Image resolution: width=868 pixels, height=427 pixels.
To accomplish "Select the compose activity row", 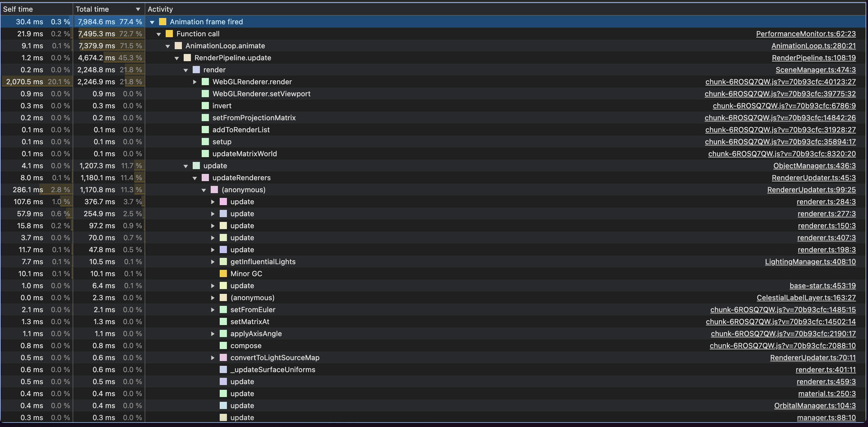I will point(433,345).
